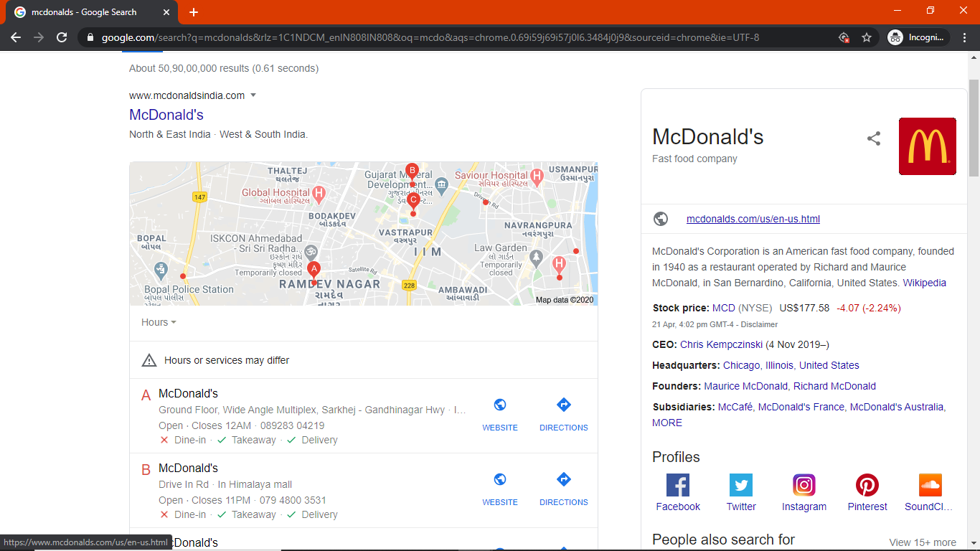This screenshot has width=980, height=551.
Task: Click the bookmark star in address bar
Action: [867, 37]
